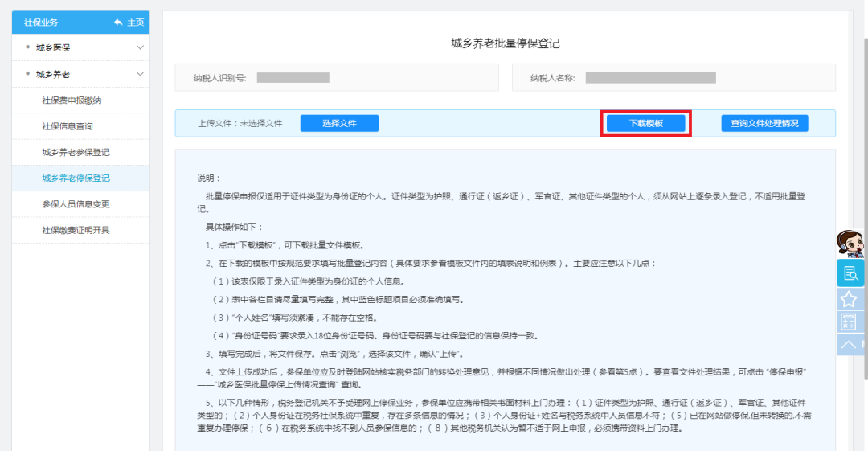Open 社保缴费证明开具 menu item
Viewport: 868px width, 451px height.
coord(76,230)
